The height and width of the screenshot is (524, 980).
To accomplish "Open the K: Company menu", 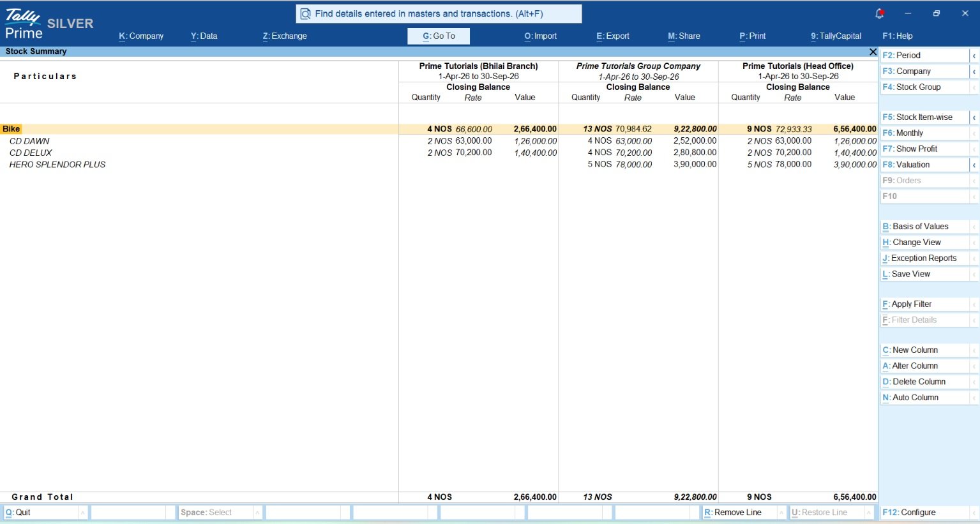I will pyautogui.click(x=141, y=36).
